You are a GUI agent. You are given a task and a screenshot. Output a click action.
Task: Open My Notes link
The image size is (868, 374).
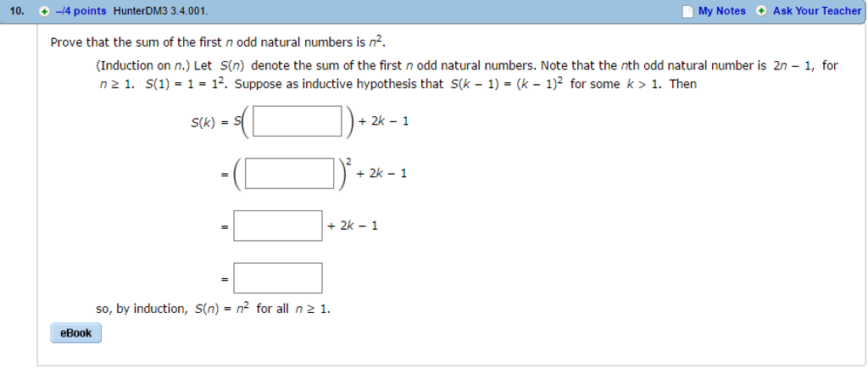[x=722, y=11]
